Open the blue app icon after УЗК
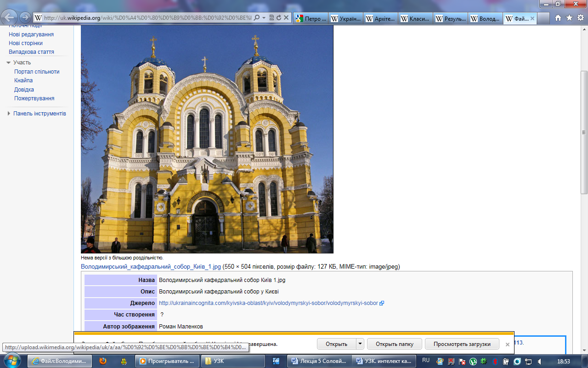The image size is (588, 368). [x=276, y=361]
